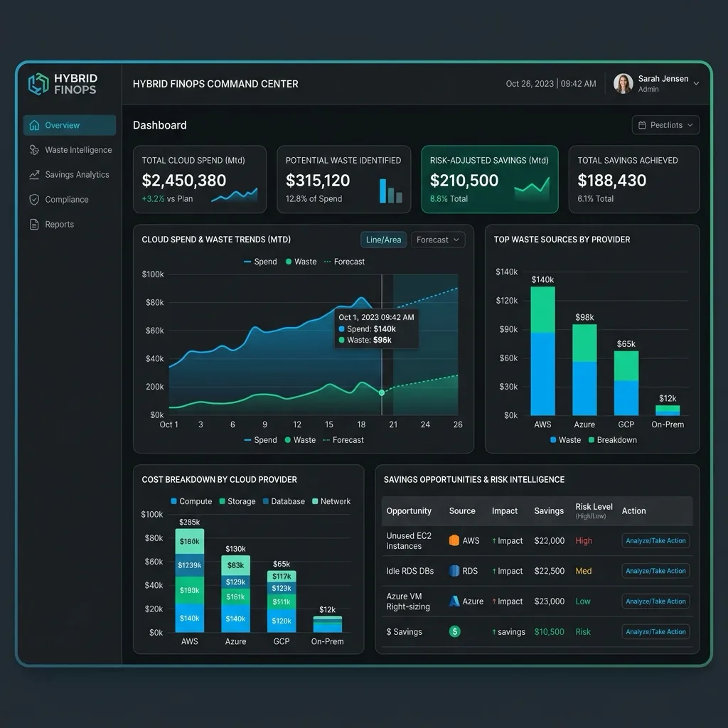The width and height of the screenshot is (728, 728).
Task: Click Analyze/Take Action for Unused EC2 Instances
Action: [655, 541]
